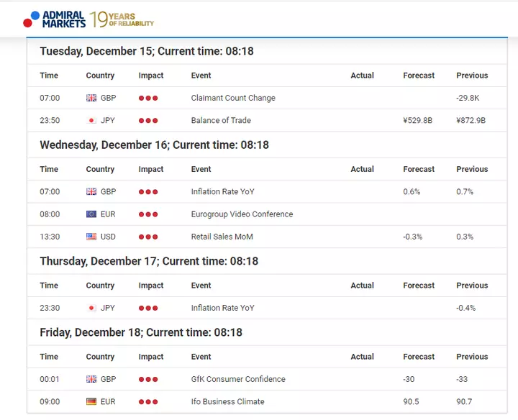Click impact dots for Eurogroup Video Conference
This screenshot has height=420, width=518.
[x=148, y=214]
